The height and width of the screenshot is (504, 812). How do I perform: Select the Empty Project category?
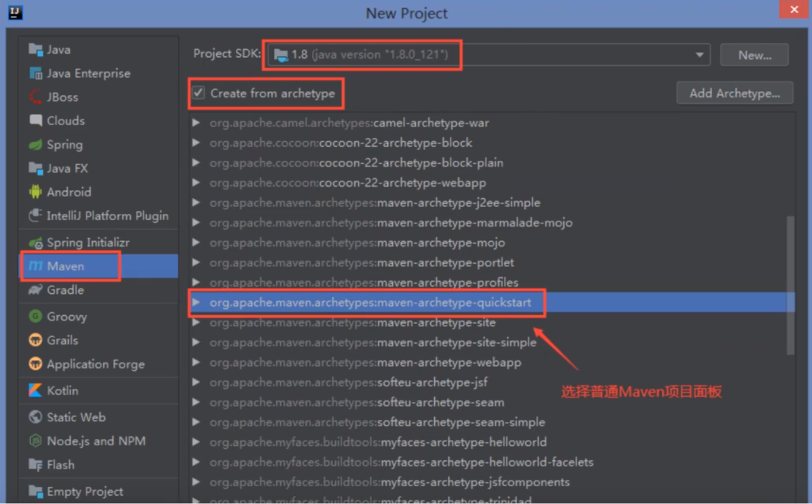99,492
